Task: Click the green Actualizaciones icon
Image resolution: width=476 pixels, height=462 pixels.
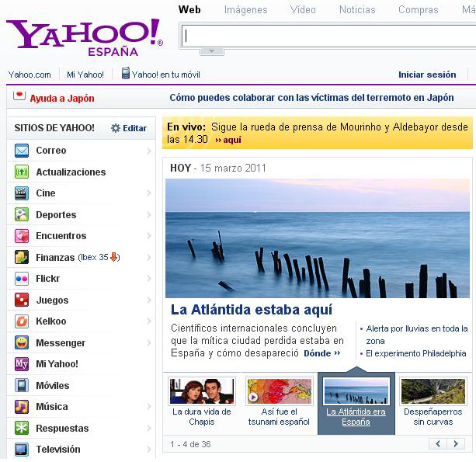Action: 22,172
